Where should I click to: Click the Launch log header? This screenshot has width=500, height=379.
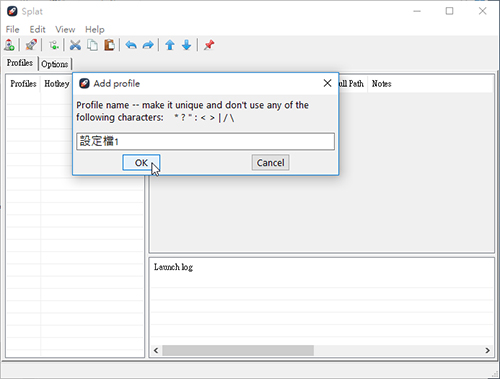[x=173, y=267]
